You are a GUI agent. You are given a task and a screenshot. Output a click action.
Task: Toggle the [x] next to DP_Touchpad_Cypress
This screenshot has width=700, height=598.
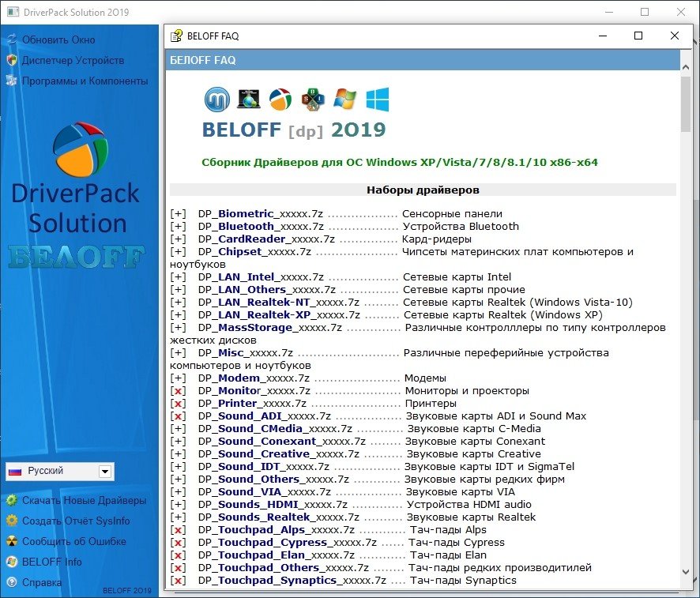[178, 543]
